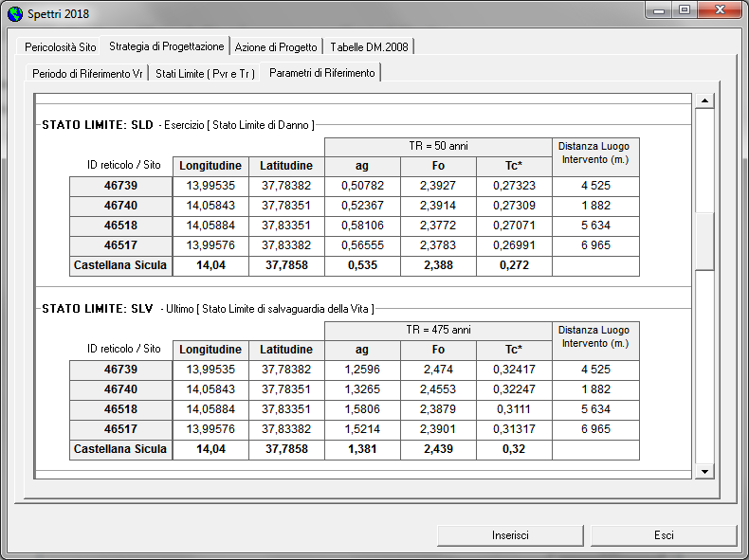Image resolution: width=749 pixels, height=560 pixels.
Task: Click the SLV ag value 1,5214
Action: point(362,429)
